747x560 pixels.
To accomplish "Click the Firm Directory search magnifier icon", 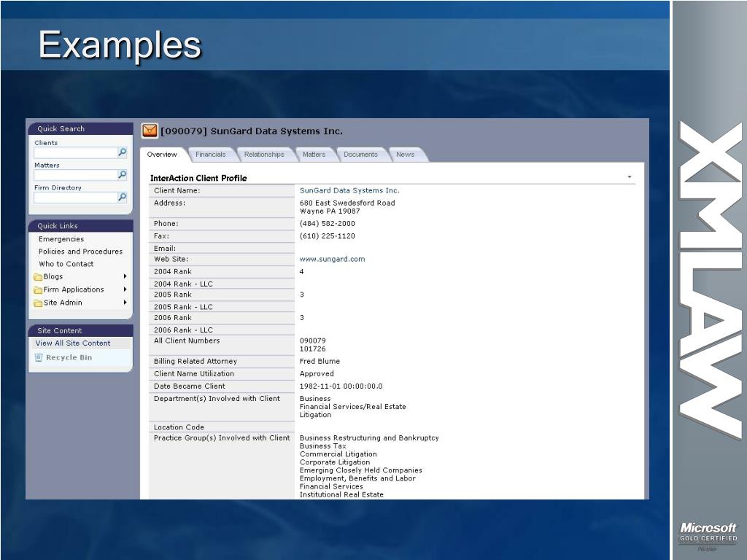I will 123,197.
